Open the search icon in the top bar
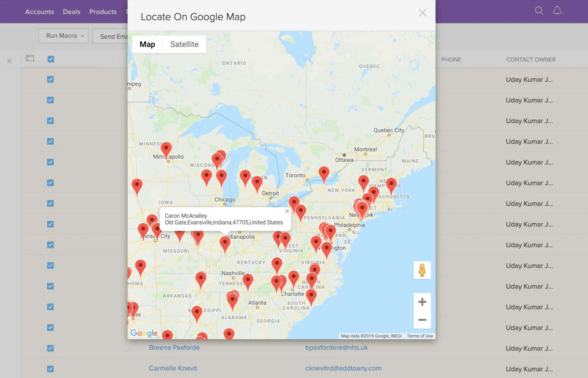The width and height of the screenshot is (588, 378). [539, 11]
